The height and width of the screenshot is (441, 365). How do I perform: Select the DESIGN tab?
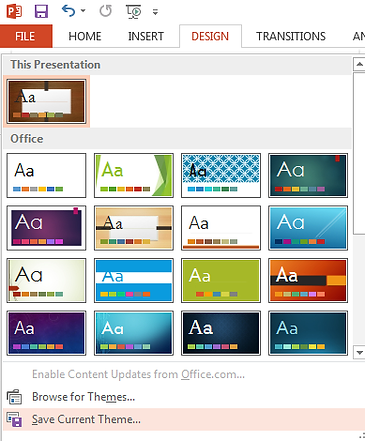[x=210, y=36]
